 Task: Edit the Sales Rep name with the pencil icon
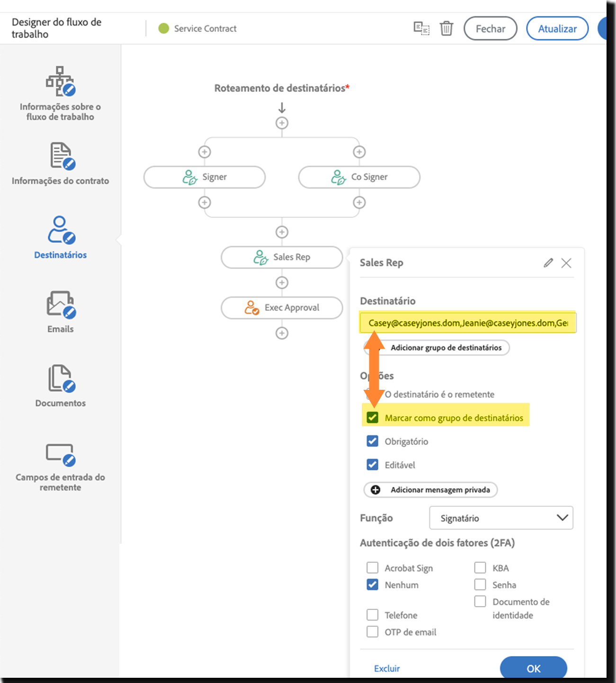549,263
